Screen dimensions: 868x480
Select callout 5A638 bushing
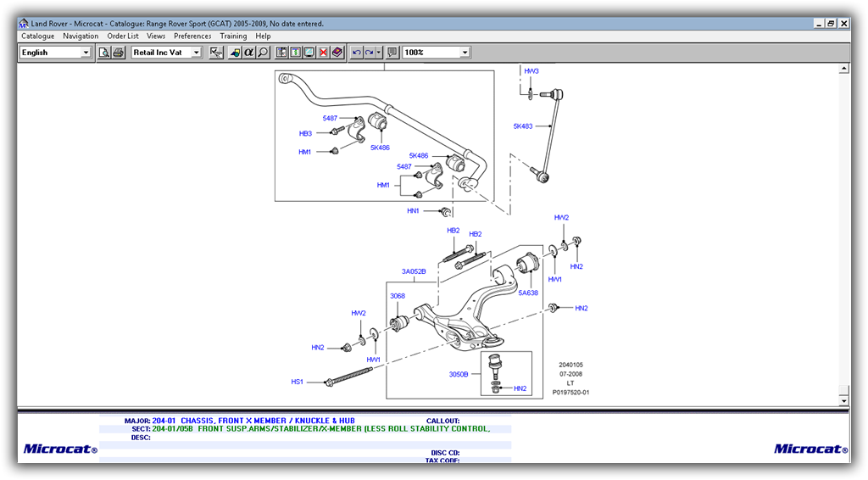click(x=528, y=293)
